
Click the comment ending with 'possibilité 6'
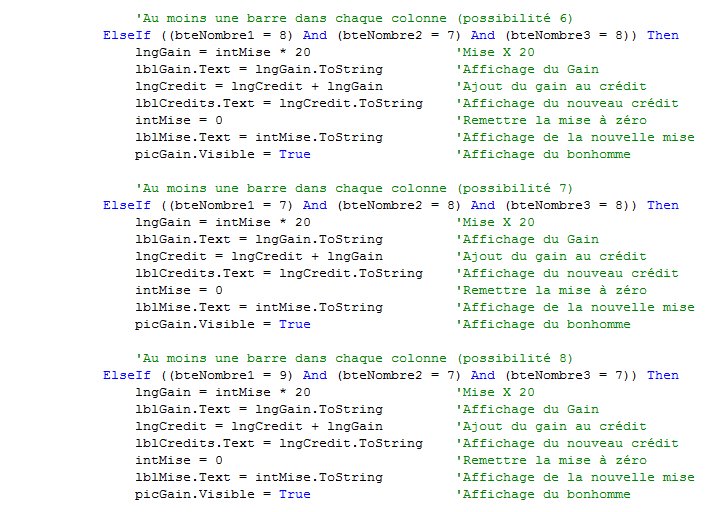pyautogui.click(x=354, y=18)
